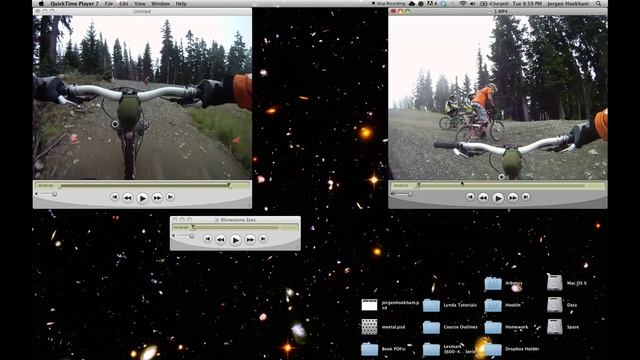Skip to start in the 1.MP4 window
Image resolution: width=640 pixels, height=360 pixels.
click(470, 197)
